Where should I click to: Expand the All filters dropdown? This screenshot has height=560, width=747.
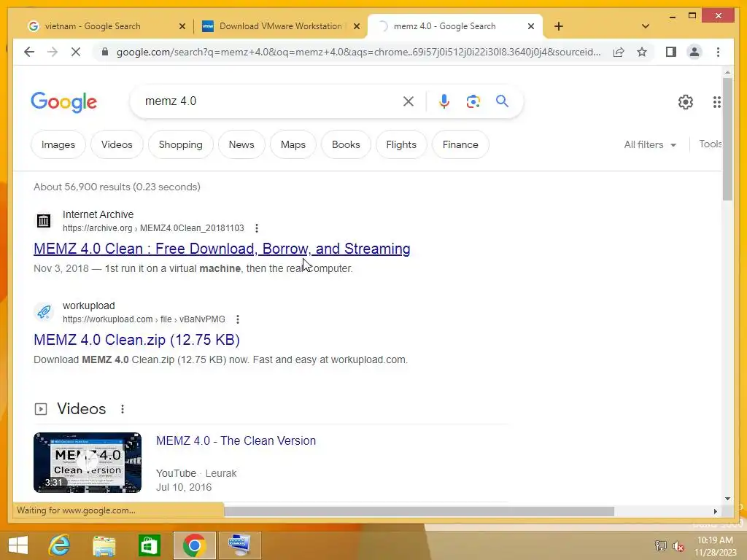(650, 145)
